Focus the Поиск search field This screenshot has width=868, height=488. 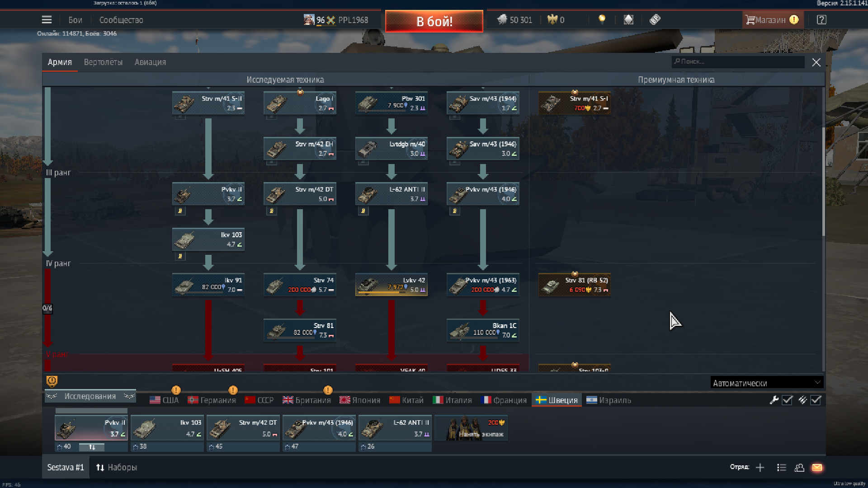(738, 62)
